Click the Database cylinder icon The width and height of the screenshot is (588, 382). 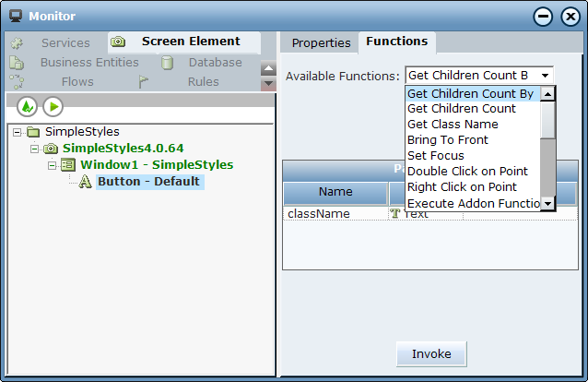coord(167,63)
